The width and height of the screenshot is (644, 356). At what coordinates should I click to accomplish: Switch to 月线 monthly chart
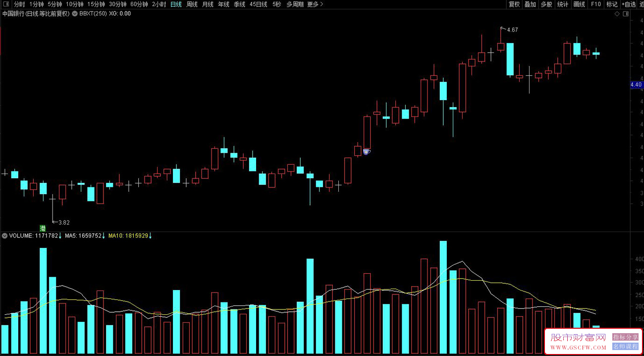(x=208, y=4)
